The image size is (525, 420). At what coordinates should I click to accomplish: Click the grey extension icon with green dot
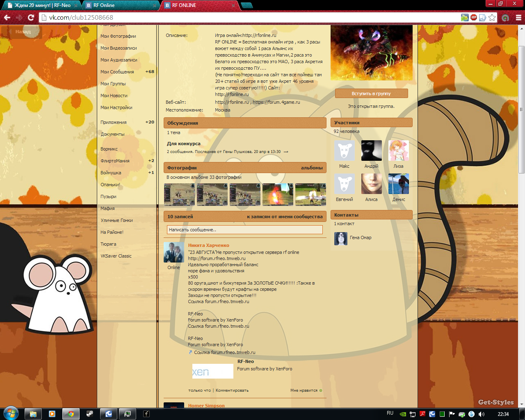click(x=505, y=18)
